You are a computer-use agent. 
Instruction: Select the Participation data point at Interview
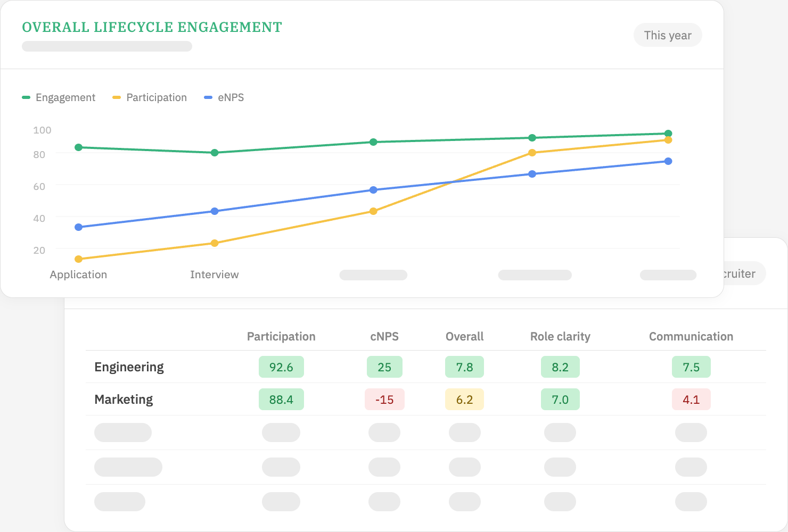click(215, 243)
